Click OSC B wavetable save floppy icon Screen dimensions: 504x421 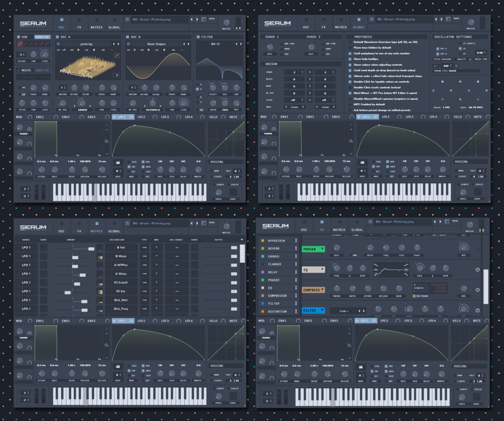tap(128, 44)
